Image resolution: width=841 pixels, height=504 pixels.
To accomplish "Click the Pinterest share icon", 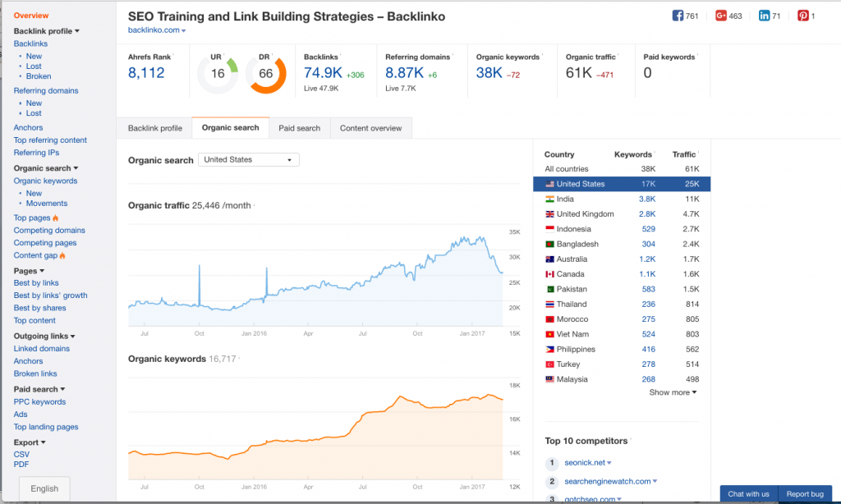I will (x=803, y=16).
